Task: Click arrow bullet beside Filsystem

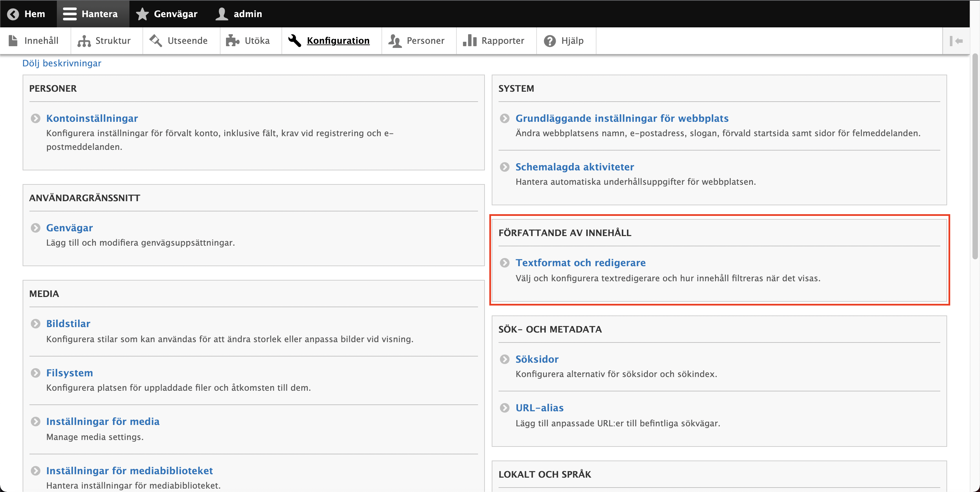Action: 35,373
